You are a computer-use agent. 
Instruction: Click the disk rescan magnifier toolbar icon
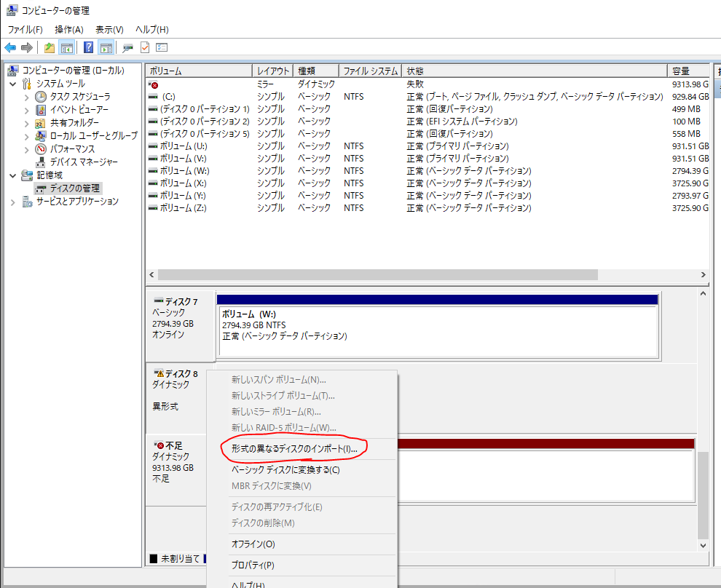pos(128,47)
